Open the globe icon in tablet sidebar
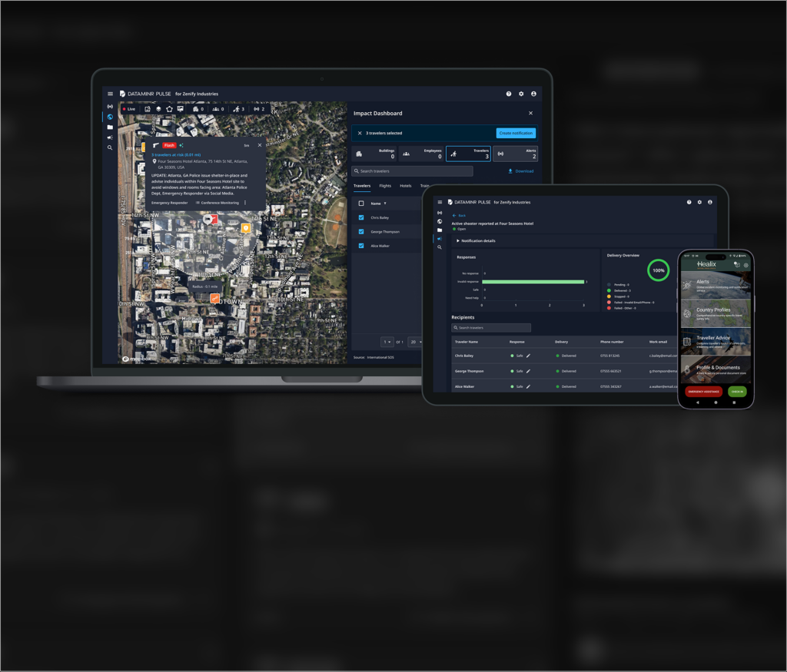The width and height of the screenshot is (787, 672). (440, 221)
